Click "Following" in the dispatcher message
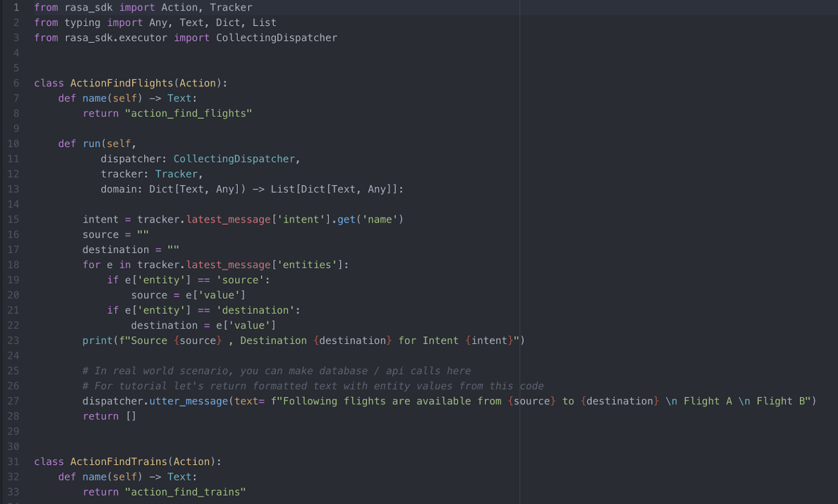The height and width of the screenshot is (504, 838). click(310, 401)
